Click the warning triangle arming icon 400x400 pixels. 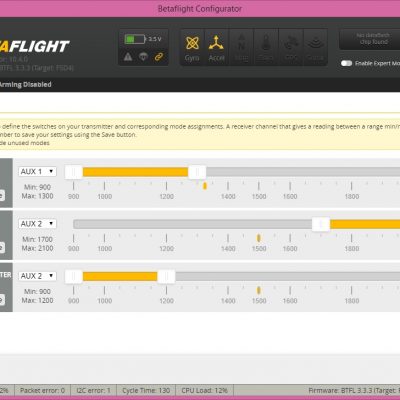pos(128,57)
